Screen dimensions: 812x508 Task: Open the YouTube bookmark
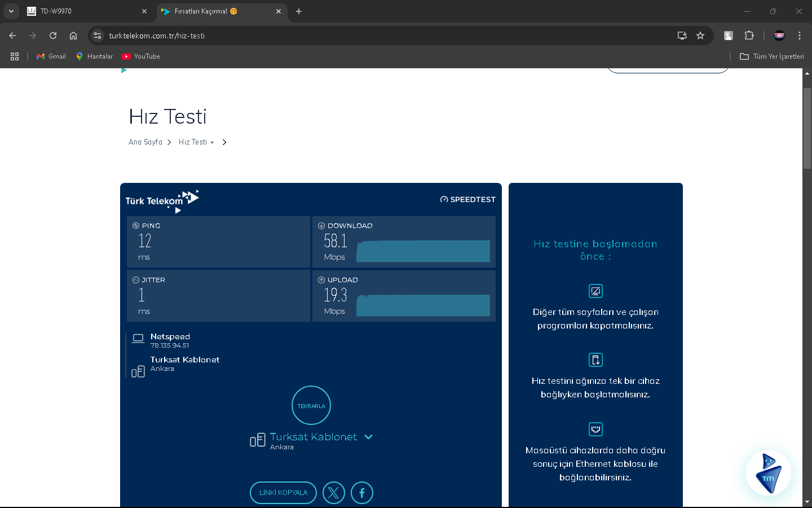coord(141,56)
